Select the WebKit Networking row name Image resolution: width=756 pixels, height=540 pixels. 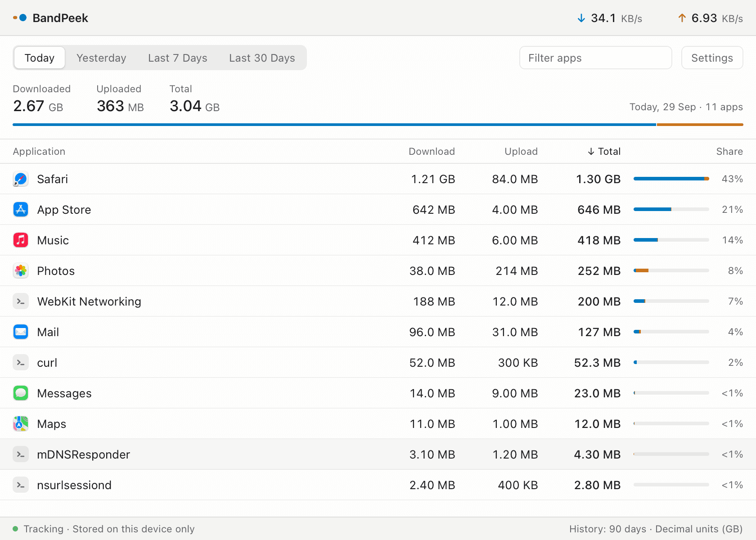89,301
